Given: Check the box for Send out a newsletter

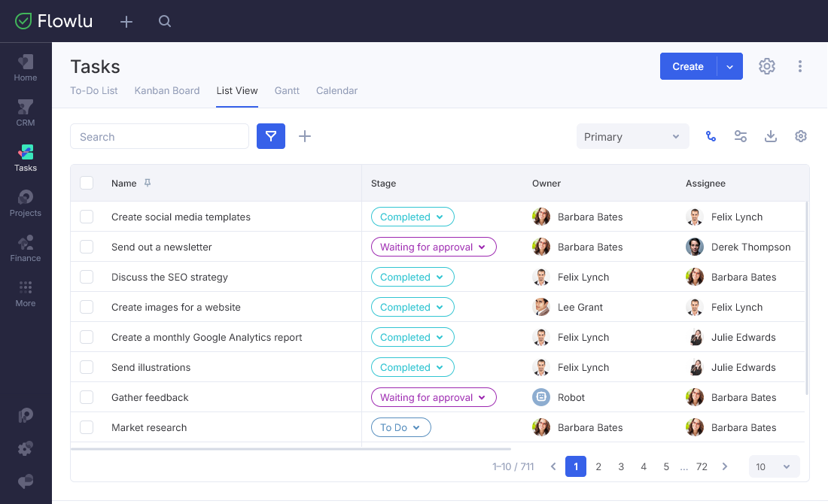Looking at the screenshot, I should click(87, 247).
